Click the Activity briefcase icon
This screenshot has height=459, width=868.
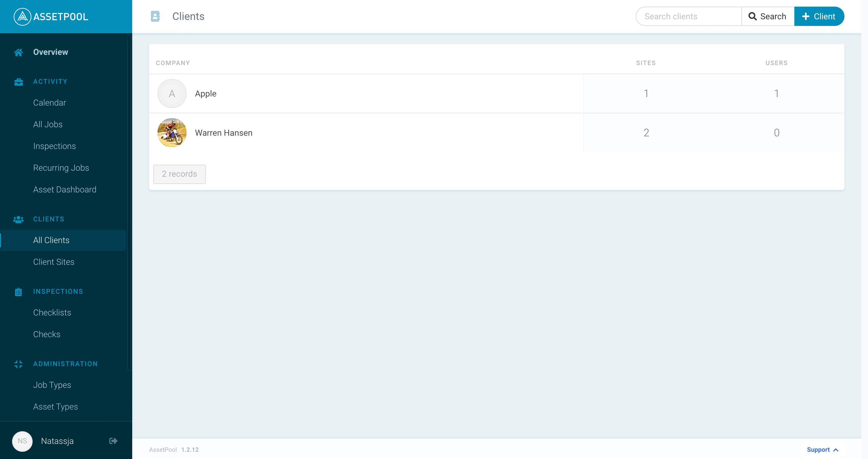pos(18,81)
